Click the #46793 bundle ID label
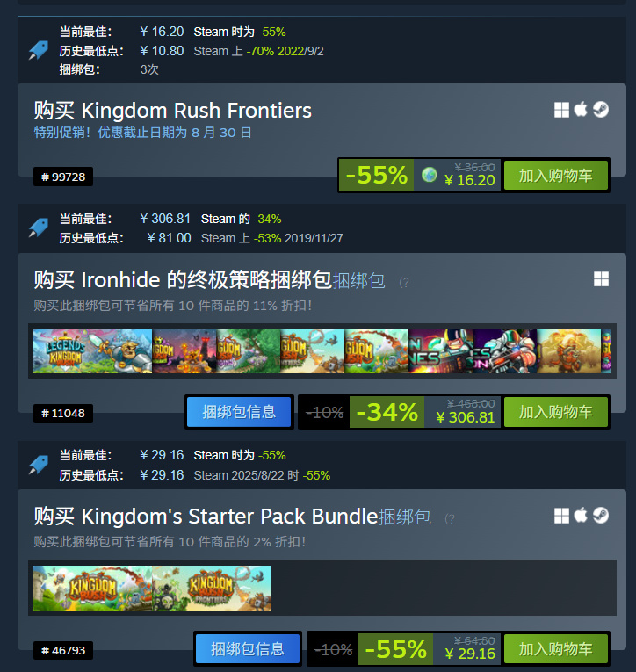The image size is (636, 672). click(63, 650)
